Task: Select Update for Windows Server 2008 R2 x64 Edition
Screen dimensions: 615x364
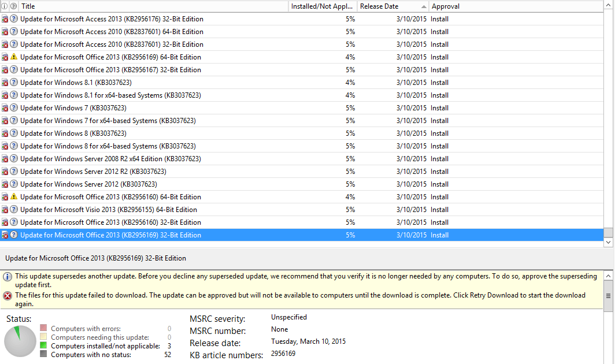Action: [x=110, y=159]
